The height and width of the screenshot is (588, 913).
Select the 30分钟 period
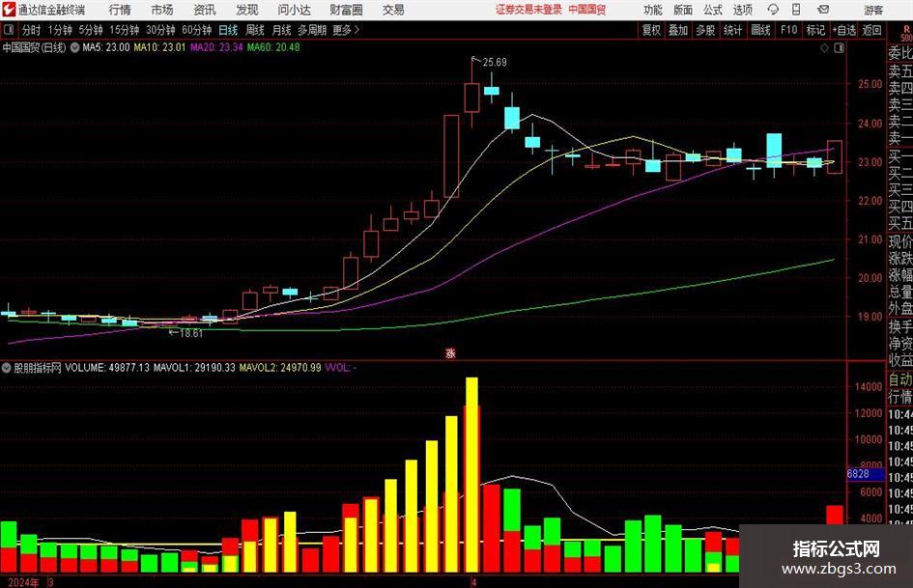[x=160, y=30]
